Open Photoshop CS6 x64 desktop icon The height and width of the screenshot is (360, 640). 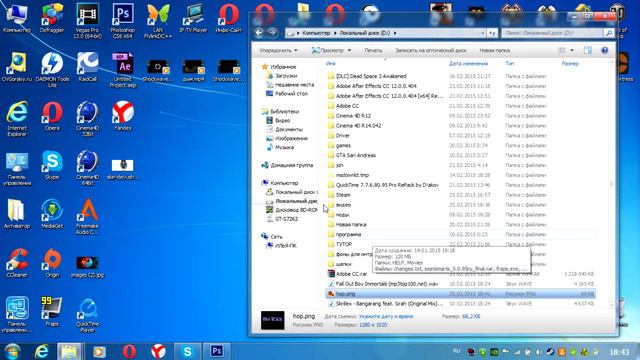click(122, 20)
